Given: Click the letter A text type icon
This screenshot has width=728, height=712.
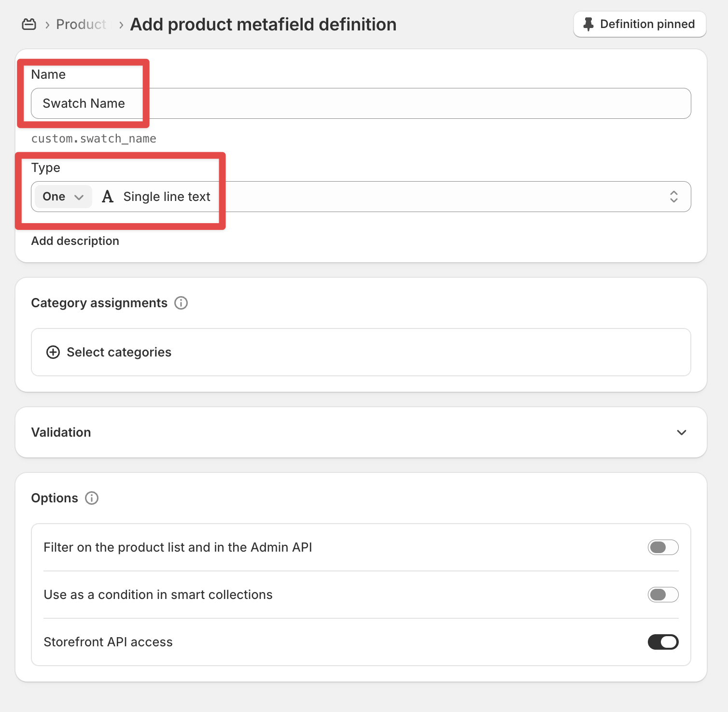Looking at the screenshot, I should [x=108, y=197].
